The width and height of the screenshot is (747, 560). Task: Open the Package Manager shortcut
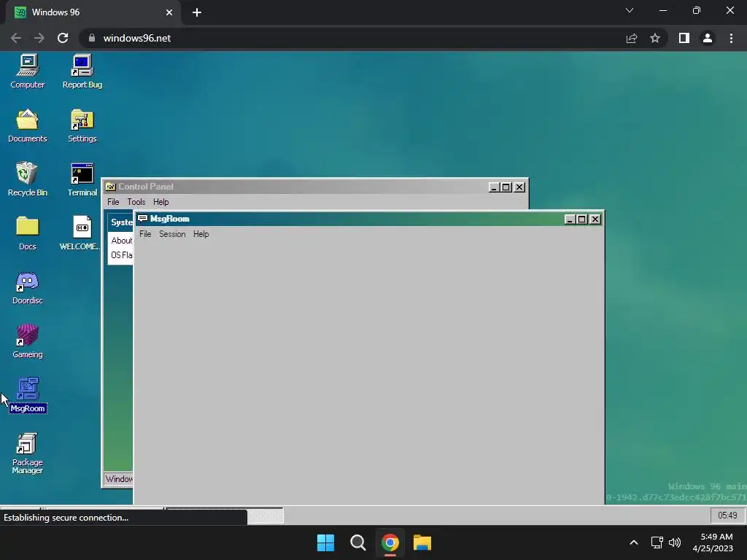click(27, 454)
